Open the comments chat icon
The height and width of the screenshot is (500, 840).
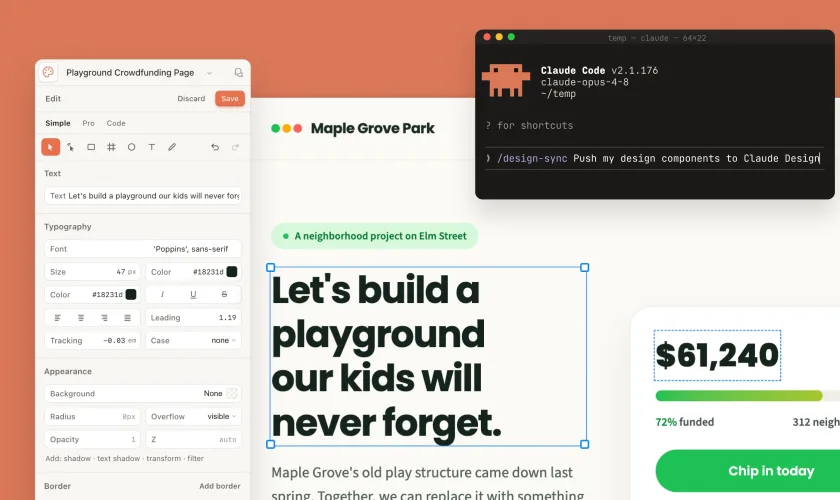[238, 72]
